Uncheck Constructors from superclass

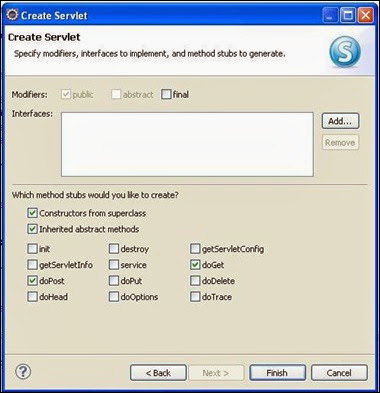coord(32,213)
